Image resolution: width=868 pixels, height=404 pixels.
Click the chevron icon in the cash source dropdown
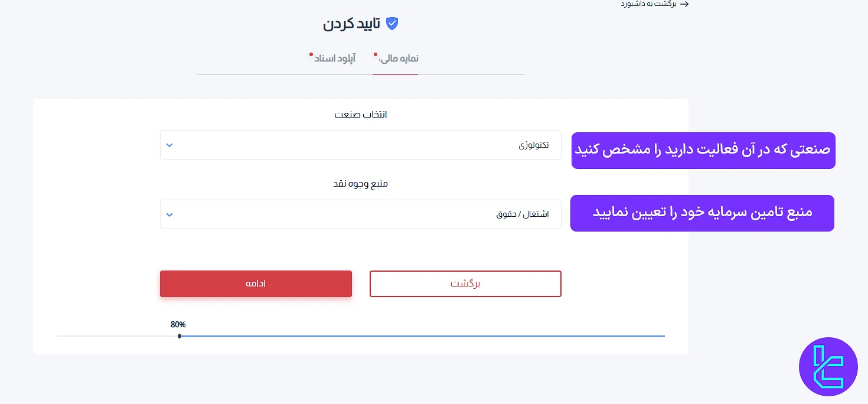pos(169,214)
